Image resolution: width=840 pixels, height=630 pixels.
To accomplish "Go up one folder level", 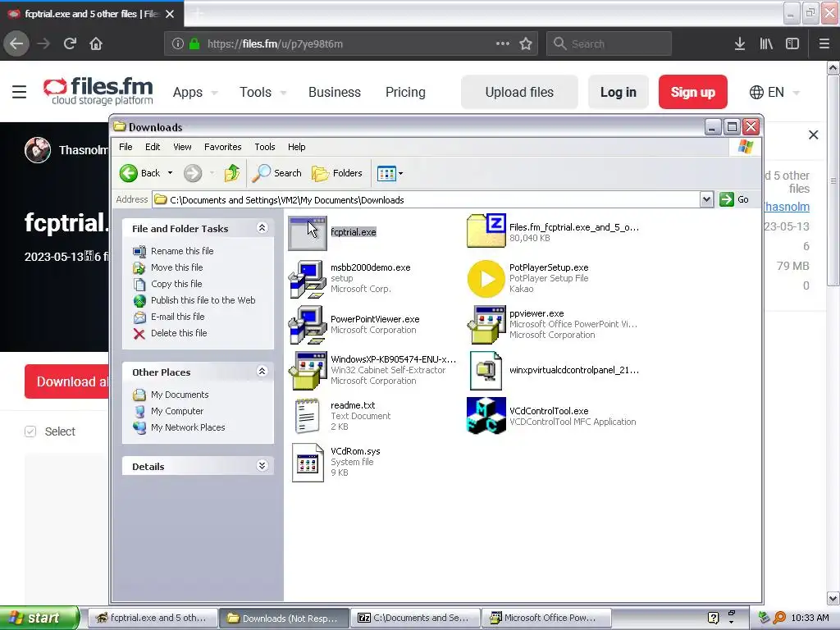I will pos(232,173).
